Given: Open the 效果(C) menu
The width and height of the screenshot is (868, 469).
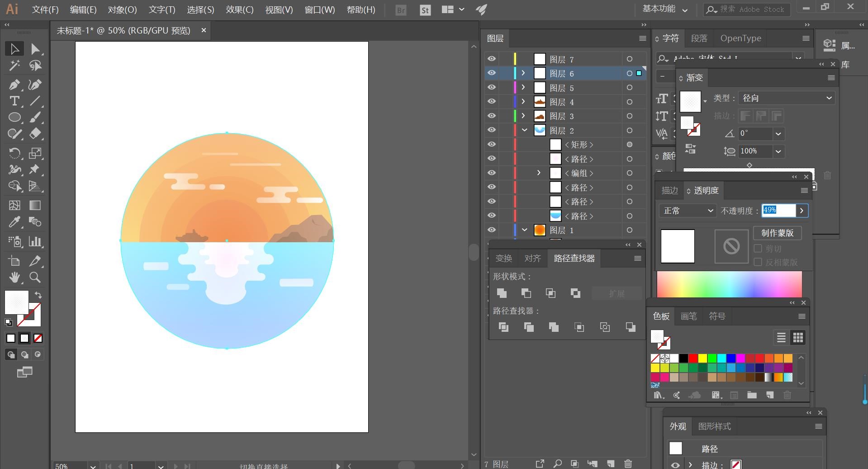Looking at the screenshot, I should [x=239, y=10].
